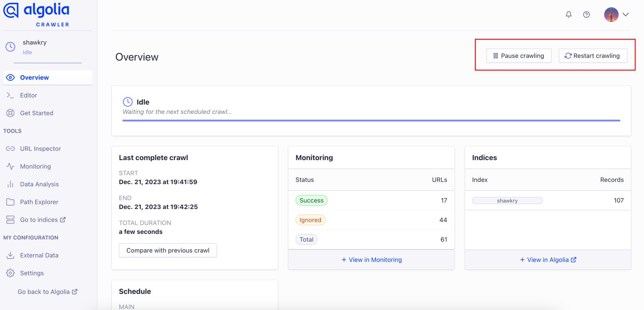Click the Total URL count 61
The height and width of the screenshot is (310, 644).
point(444,240)
